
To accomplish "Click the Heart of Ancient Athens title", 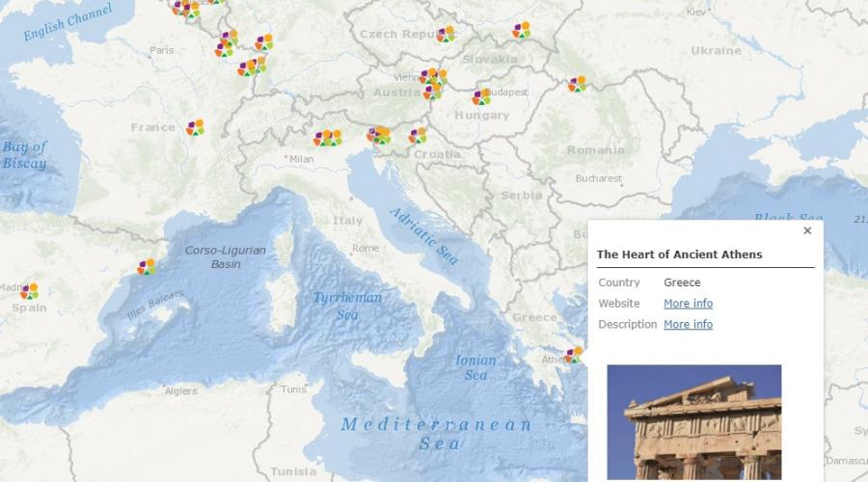I will pos(679,254).
